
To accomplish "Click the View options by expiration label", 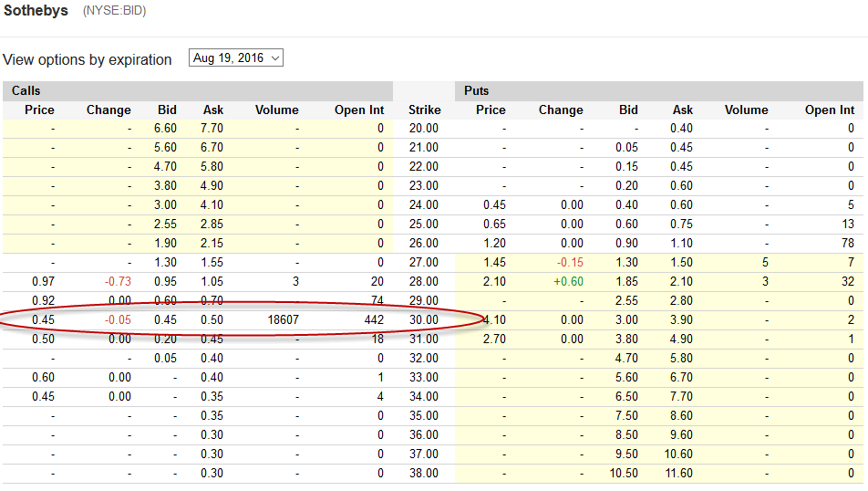I will (x=88, y=60).
